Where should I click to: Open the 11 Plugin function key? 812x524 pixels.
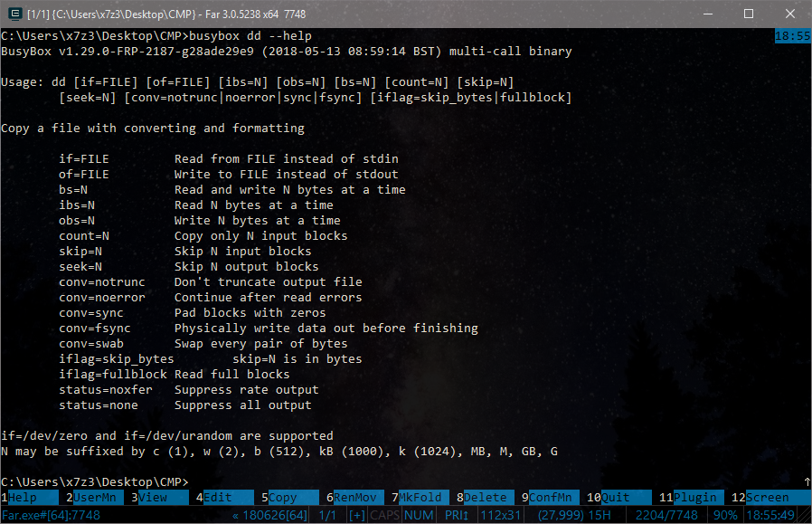(692, 498)
